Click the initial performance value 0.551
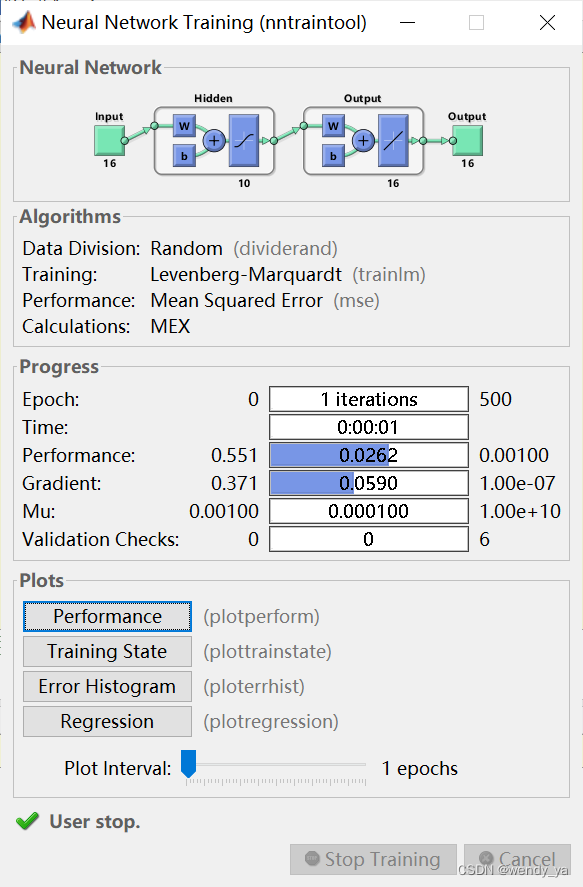 (x=234, y=455)
